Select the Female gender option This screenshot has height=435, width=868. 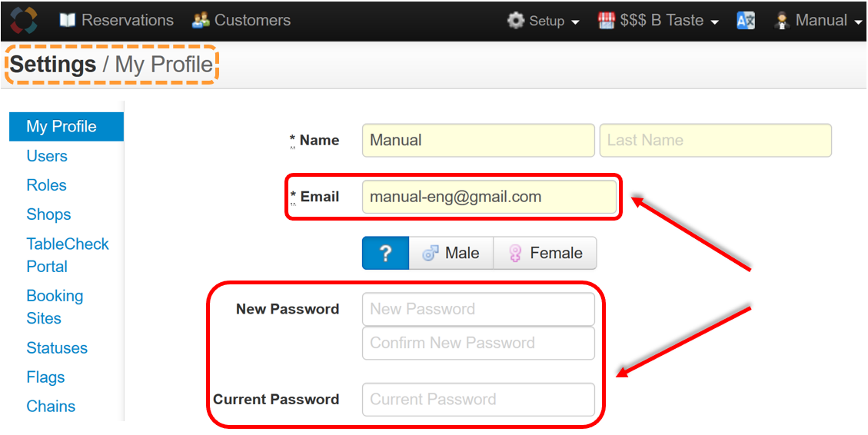pyautogui.click(x=545, y=254)
